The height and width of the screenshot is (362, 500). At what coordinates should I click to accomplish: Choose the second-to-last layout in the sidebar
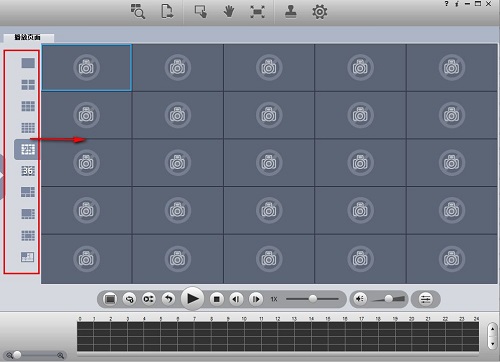28,236
